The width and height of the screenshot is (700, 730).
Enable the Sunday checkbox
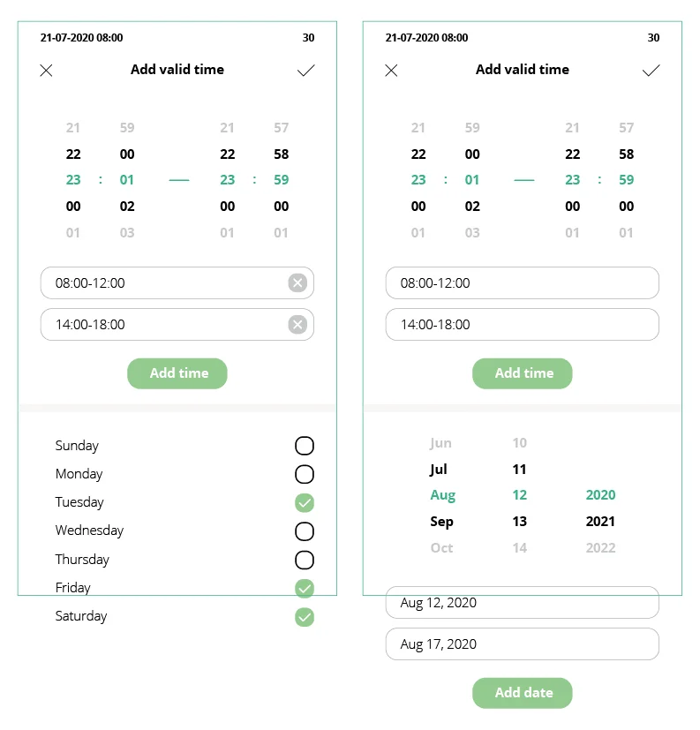(305, 446)
